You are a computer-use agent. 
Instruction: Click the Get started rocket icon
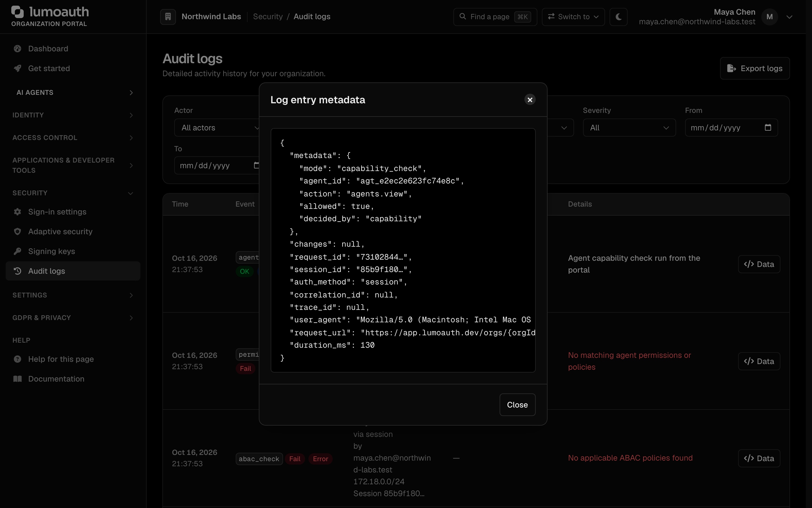point(17,69)
